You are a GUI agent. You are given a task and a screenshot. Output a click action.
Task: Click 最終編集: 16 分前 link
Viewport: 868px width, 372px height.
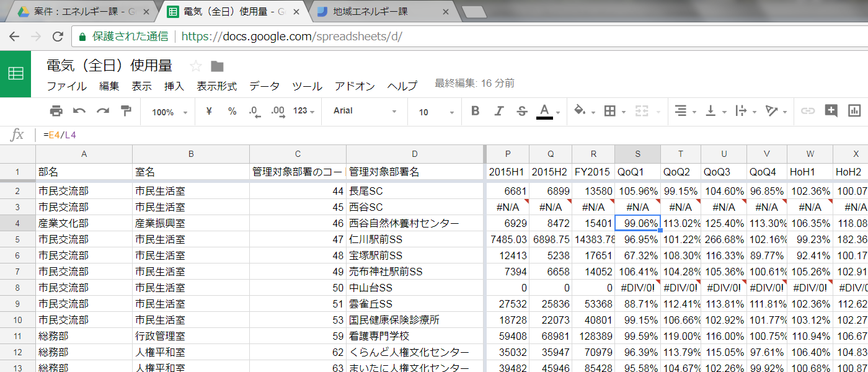474,83
